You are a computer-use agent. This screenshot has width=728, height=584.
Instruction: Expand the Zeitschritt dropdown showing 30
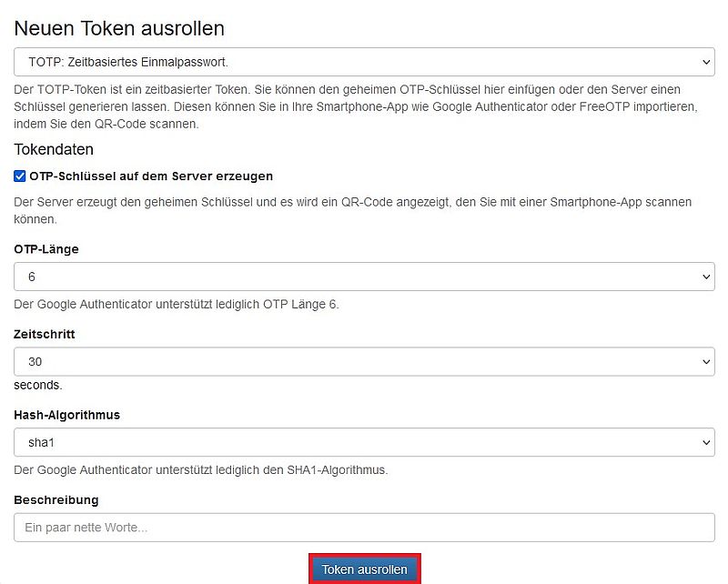[364, 361]
